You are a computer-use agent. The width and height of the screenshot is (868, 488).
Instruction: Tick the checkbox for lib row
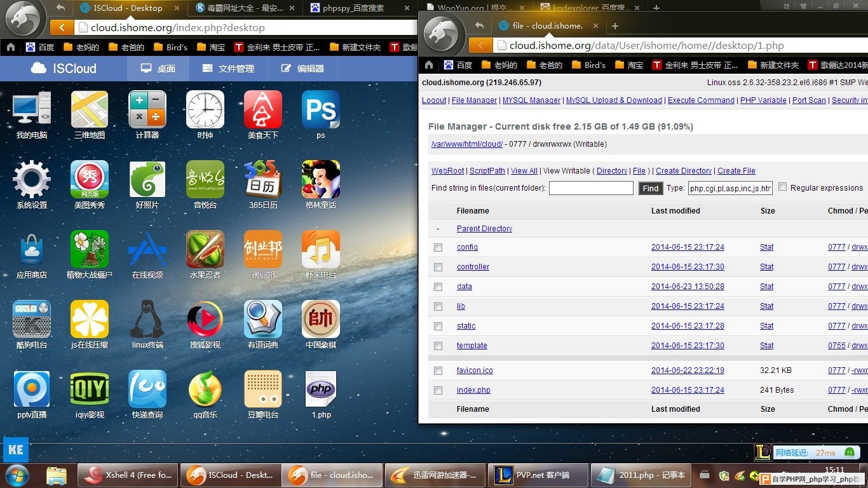pos(438,307)
